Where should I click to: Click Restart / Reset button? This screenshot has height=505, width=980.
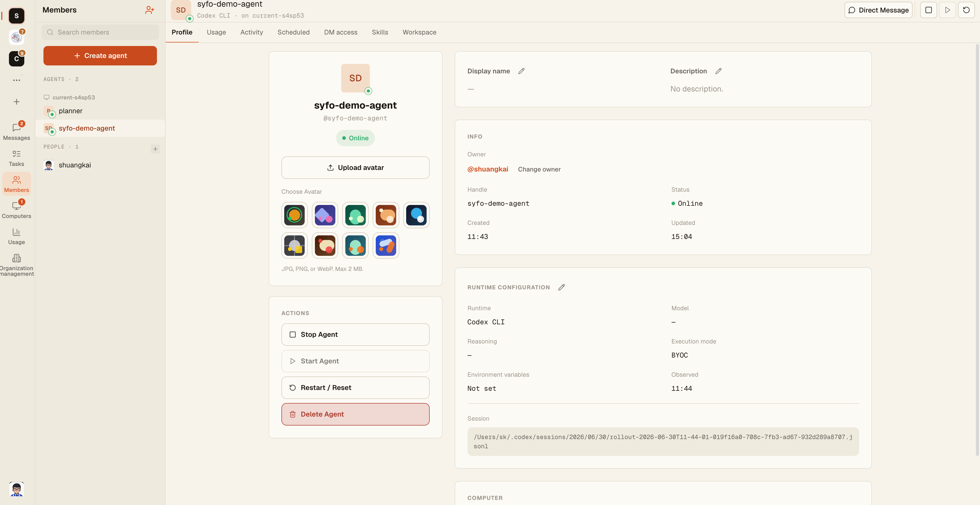(x=355, y=387)
